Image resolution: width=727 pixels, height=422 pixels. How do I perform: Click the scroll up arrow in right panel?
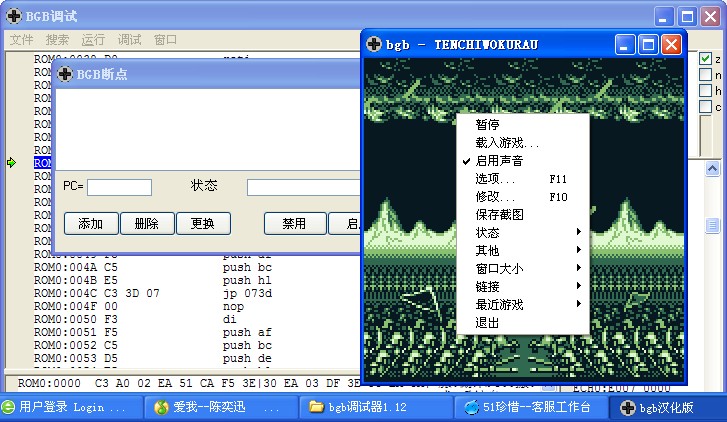(713, 168)
